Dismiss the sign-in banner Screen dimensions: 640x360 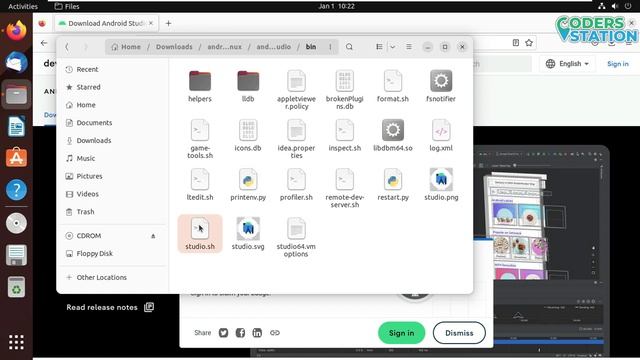[x=459, y=333]
